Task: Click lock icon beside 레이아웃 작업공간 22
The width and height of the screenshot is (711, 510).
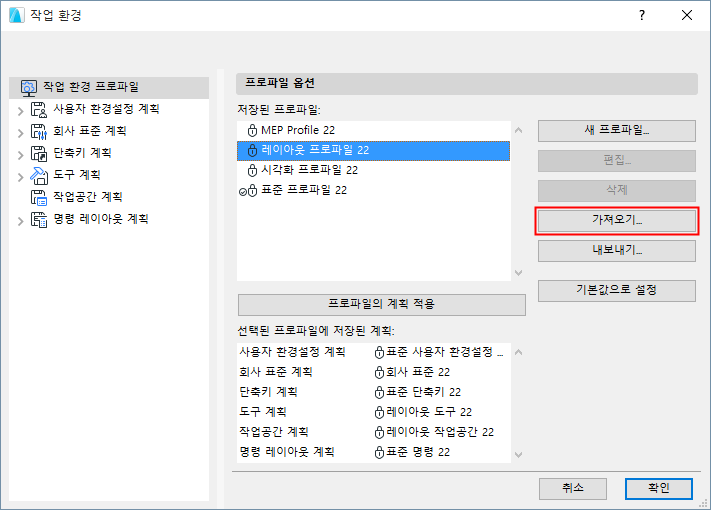Action: click(x=379, y=432)
